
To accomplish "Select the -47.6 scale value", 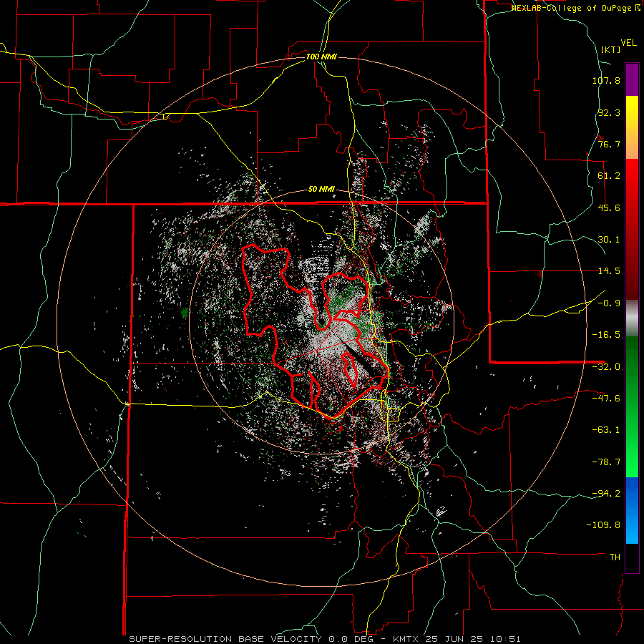I will click(x=606, y=399).
